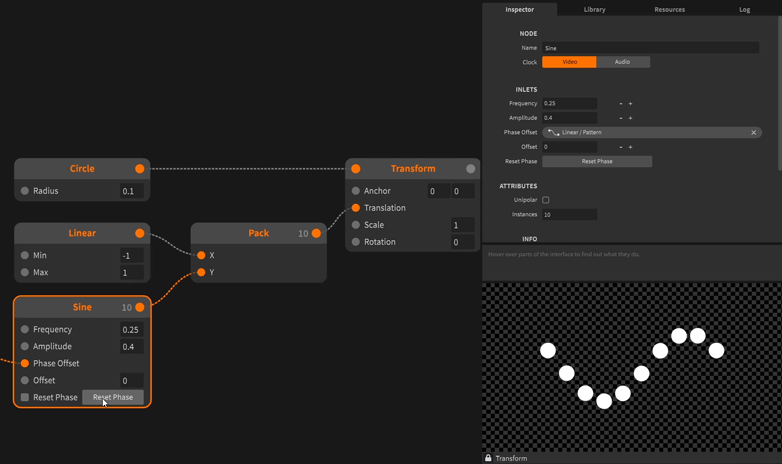Click the Sine Amplitude inlet port
782x464 pixels.
click(24, 346)
